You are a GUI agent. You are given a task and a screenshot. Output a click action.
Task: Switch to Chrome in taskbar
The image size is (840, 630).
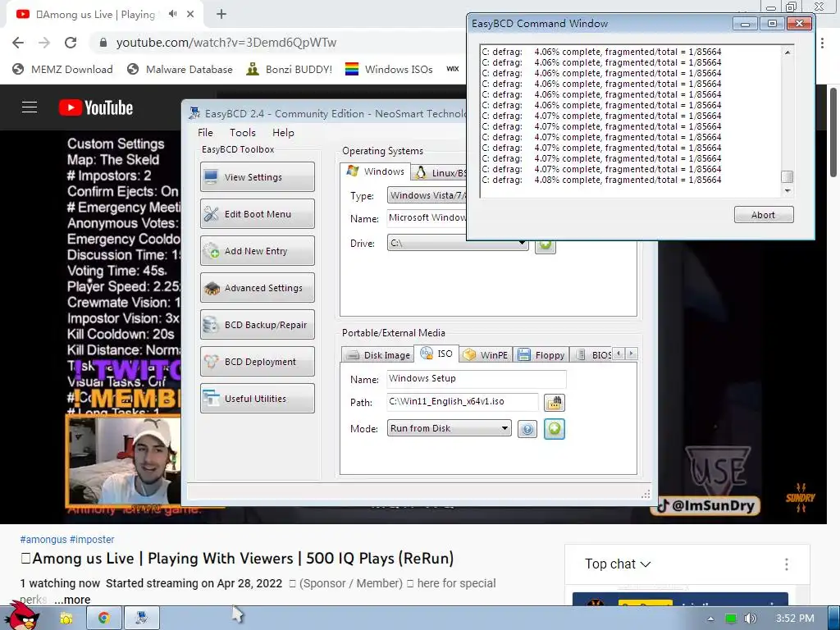tap(104, 619)
